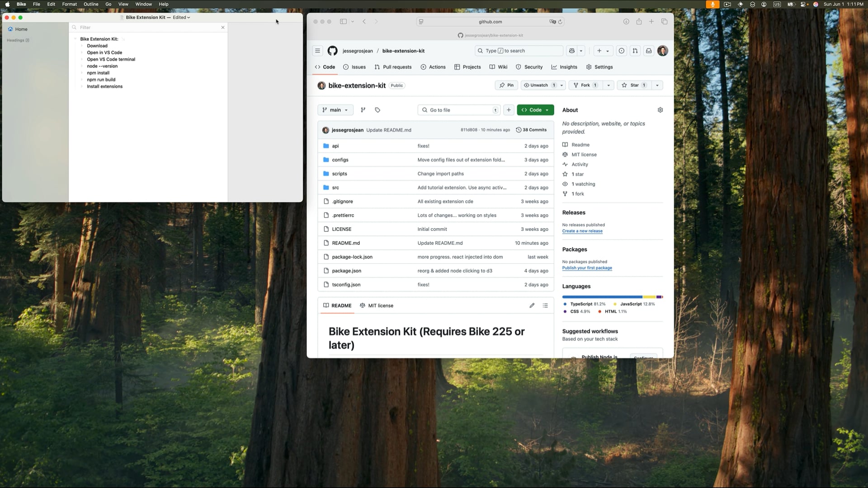Image resolution: width=868 pixels, height=488 pixels.
Task: Star the bike-extension-kit repository
Action: coord(634,85)
